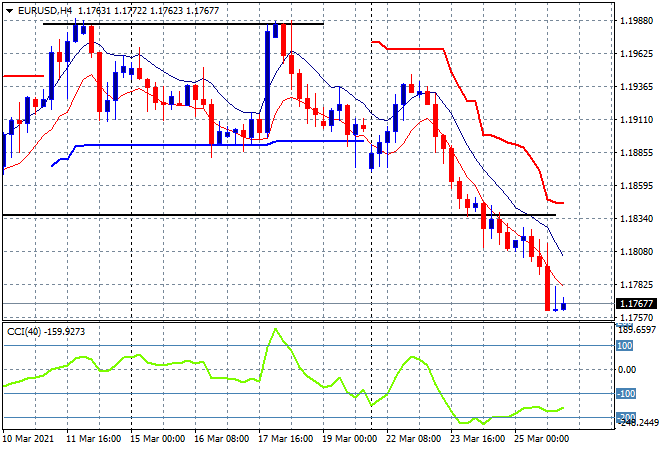Click the CCI(40) -159.9273 indicator label
Screen dimensions: 660x450
pyautogui.click(x=46, y=332)
